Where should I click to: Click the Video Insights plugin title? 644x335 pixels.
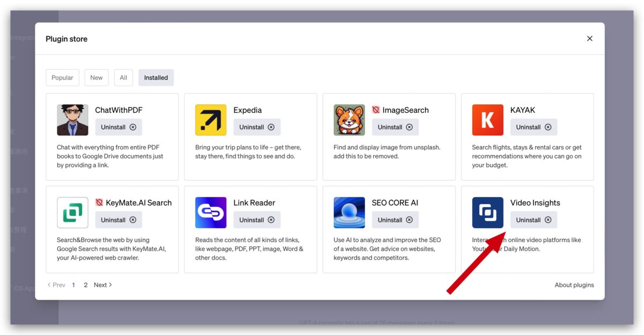tap(535, 203)
